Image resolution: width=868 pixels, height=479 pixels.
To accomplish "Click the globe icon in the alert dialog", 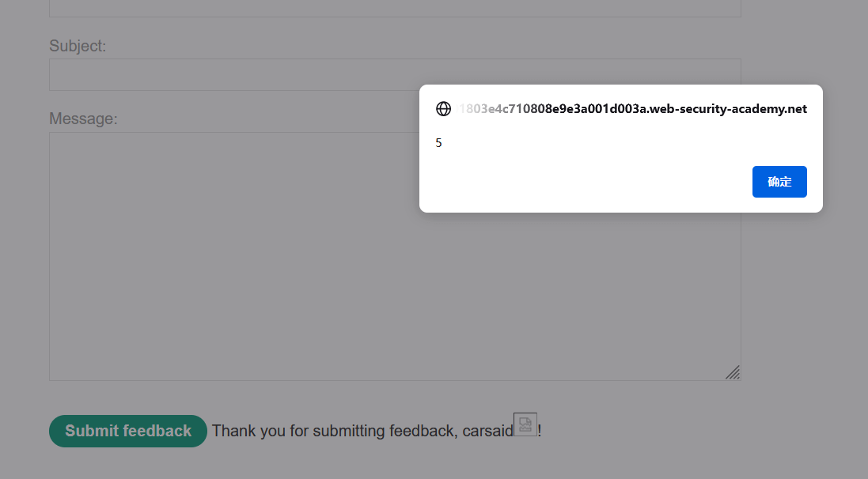I will click(x=443, y=109).
